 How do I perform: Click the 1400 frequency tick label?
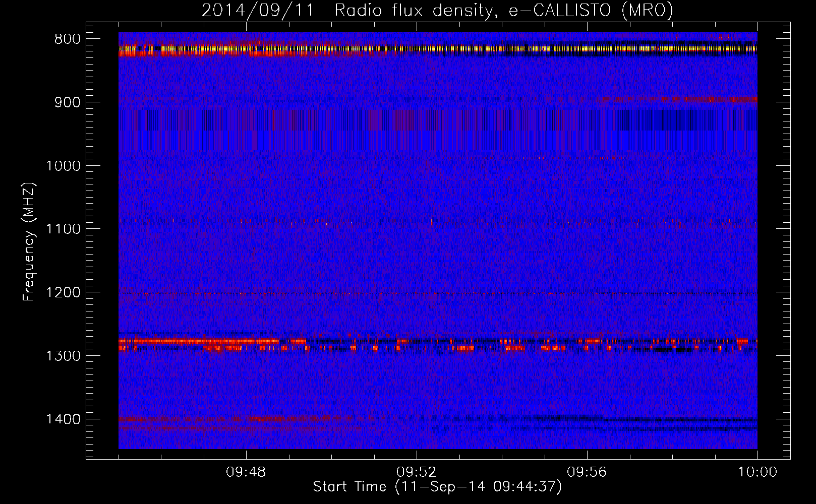(x=63, y=419)
